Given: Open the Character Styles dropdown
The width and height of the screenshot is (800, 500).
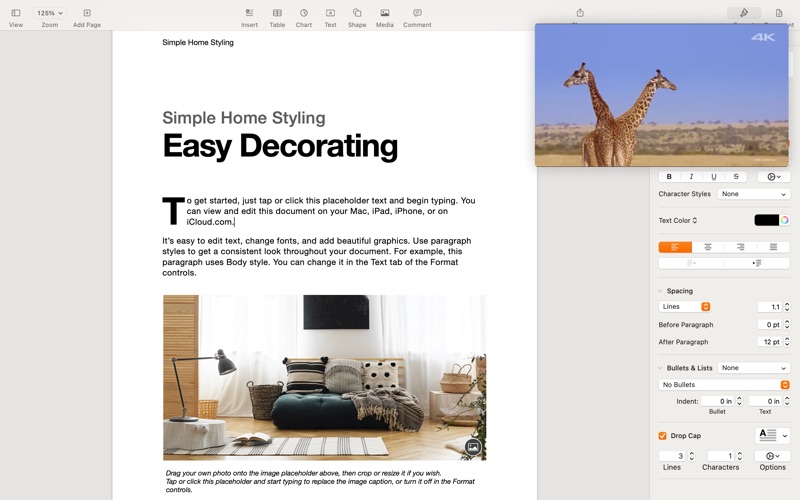Looking at the screenshot, I should point(754,194).
